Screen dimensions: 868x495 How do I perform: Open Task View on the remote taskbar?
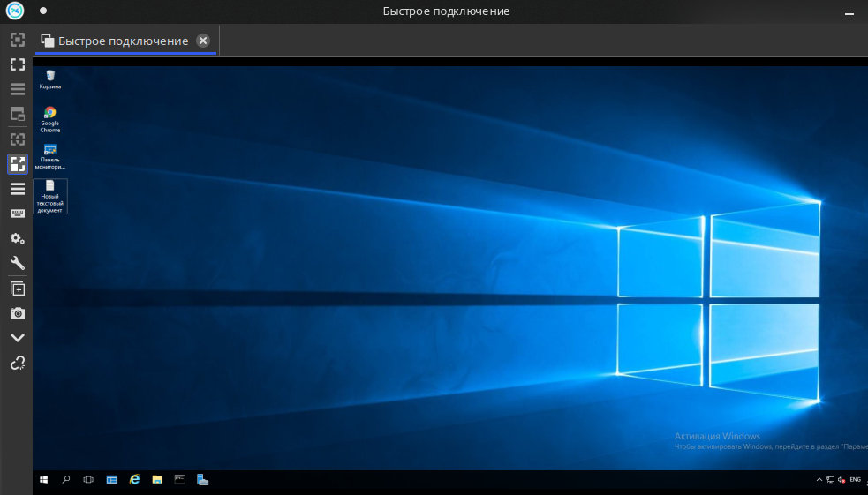click(x=88, y=479)
